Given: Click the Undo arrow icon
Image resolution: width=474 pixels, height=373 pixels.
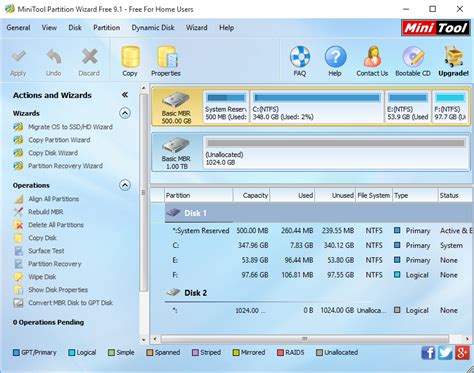Looking at the screenshot, I should (54, 57).
